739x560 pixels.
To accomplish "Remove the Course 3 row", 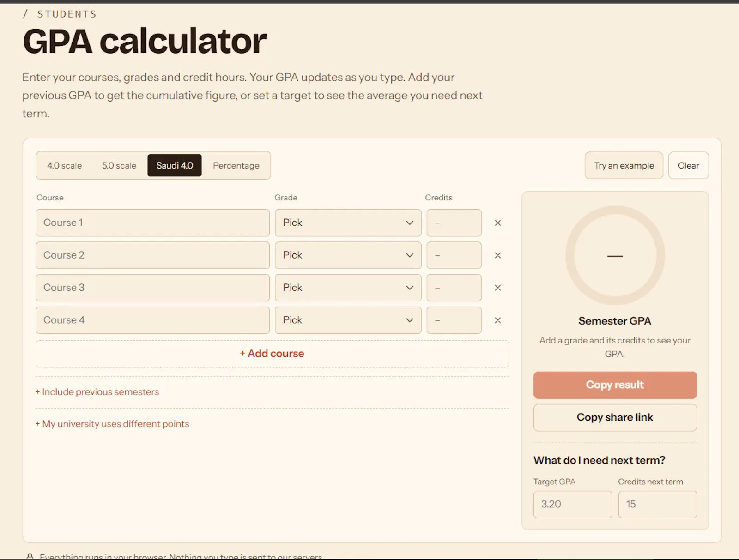I will [497, 288].
